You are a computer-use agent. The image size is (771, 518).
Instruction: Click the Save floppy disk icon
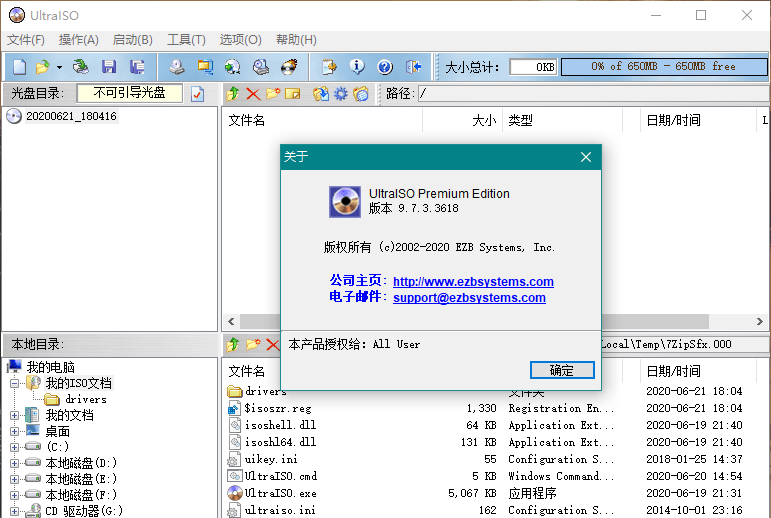tap(109, 66)
